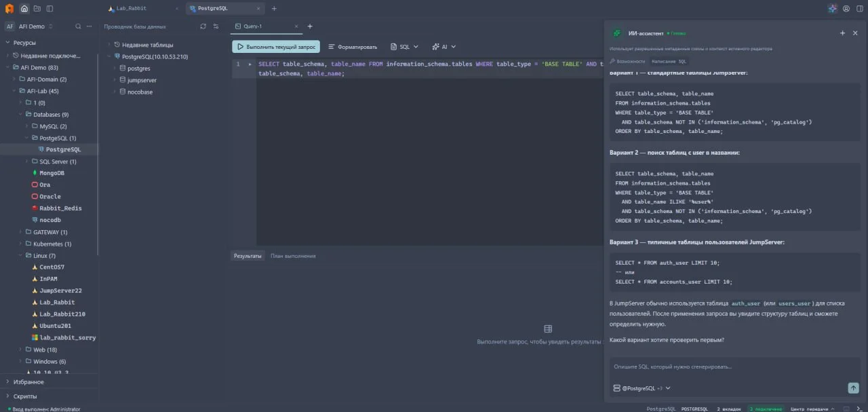Select the Oracle resource

pos(50,197)
